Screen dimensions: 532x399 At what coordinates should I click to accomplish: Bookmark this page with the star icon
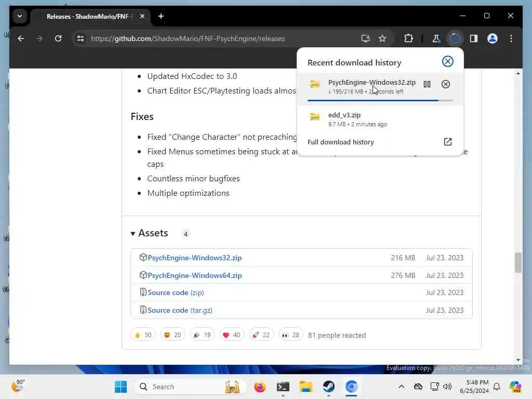pyautogui.click(x=382, y=38)
